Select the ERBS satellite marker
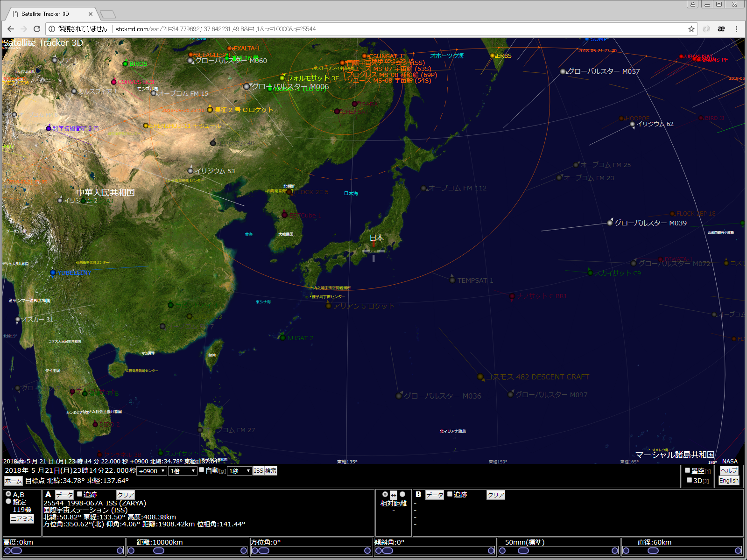The image size is (747, 560). coord(493,56)
